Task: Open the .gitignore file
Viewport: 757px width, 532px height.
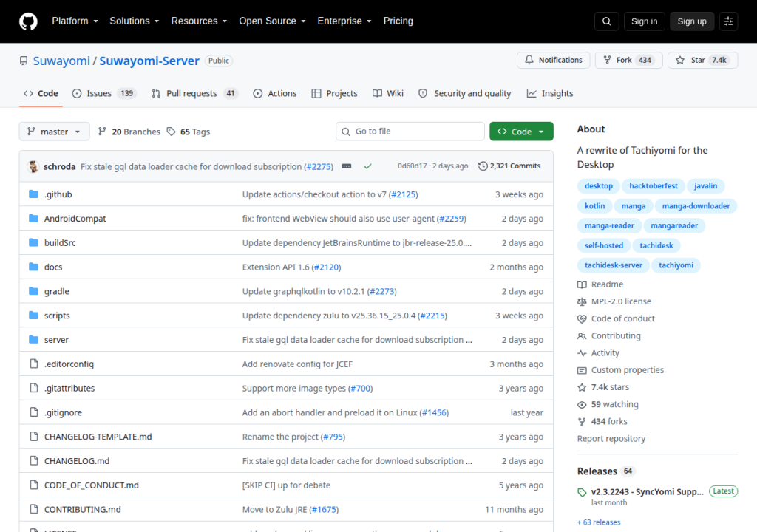Action: tap(64, 412)
